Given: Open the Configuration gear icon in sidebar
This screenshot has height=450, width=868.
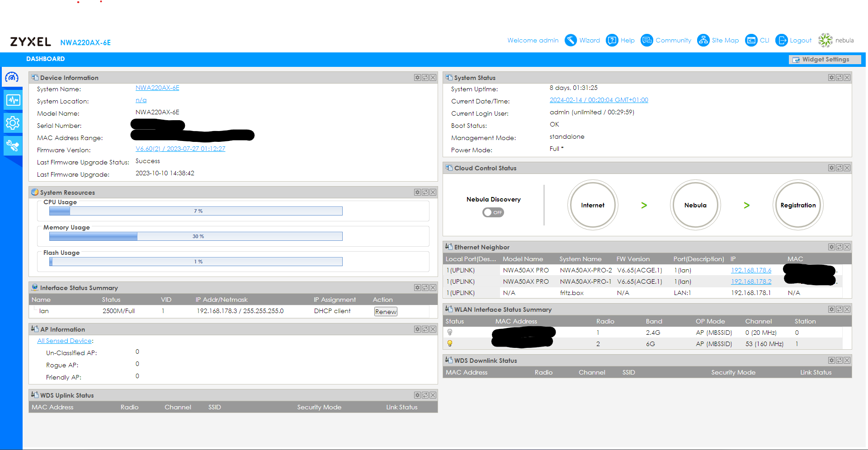Looking at the screenshot, I should (13, 122).
